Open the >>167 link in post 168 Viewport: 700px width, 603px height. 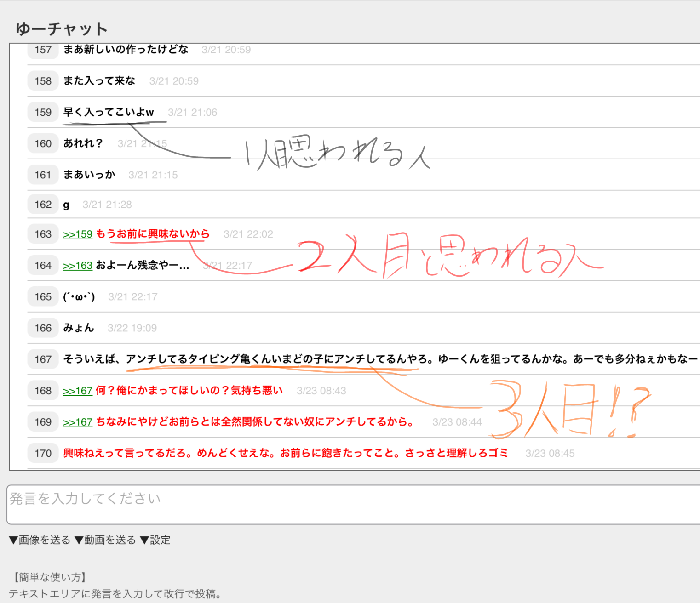(78, 391)
